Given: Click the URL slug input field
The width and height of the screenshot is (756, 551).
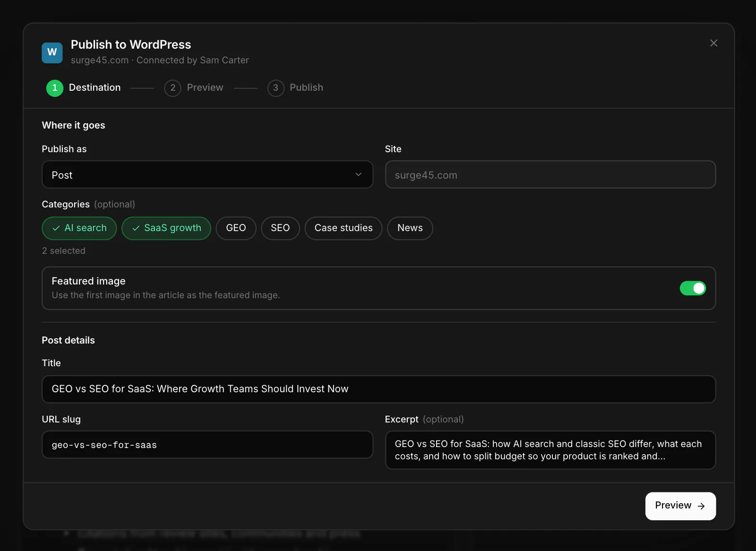Looking at the screenshot, I should point(207,445).
